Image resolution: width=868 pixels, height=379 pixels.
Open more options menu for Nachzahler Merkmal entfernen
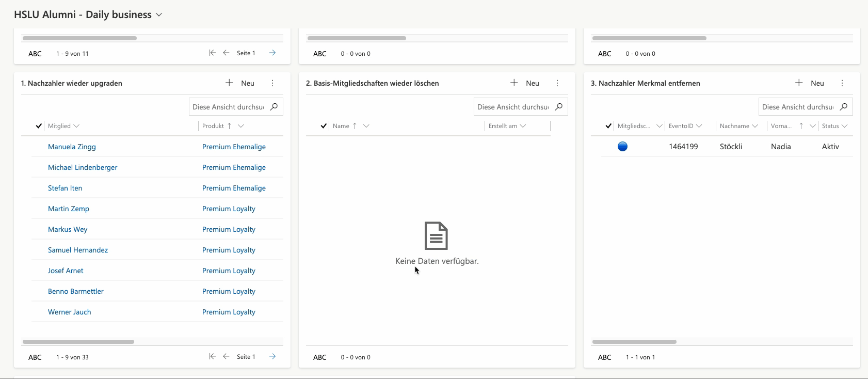click(842, 83)
